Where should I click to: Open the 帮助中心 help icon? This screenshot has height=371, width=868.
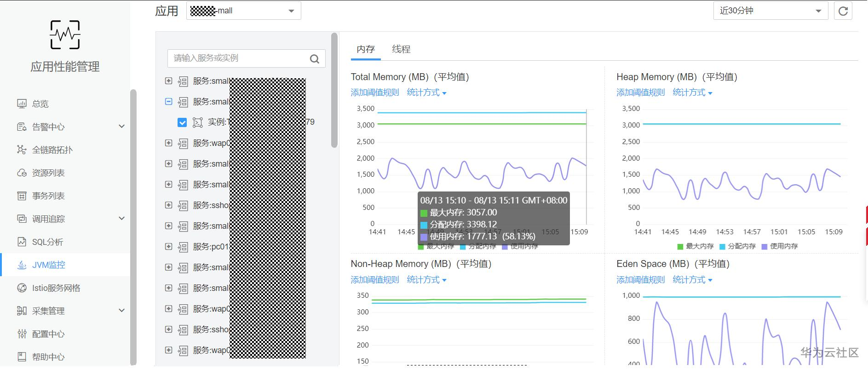tap(22, 357)
